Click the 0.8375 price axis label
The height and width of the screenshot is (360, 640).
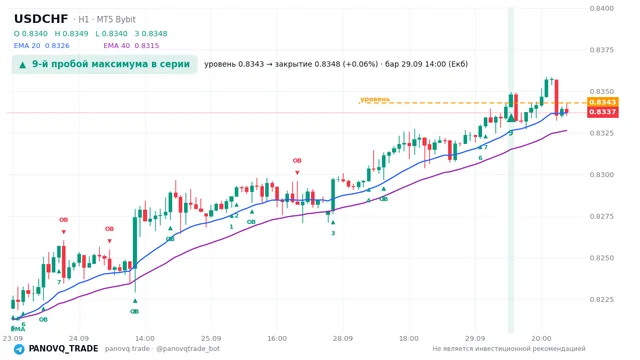pyautogui.click(x=602, y=50)
